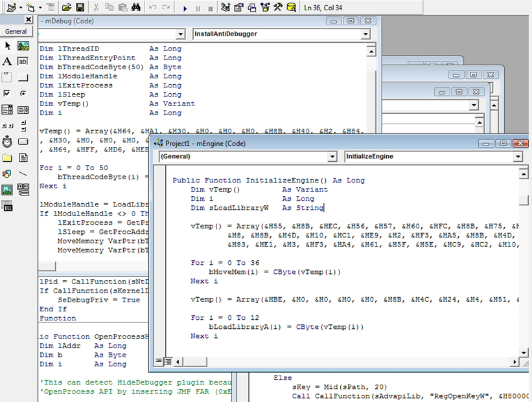Click mEngine horizontal scrollbar right arrow
532x402 pixels.
(x=515, y=362)
